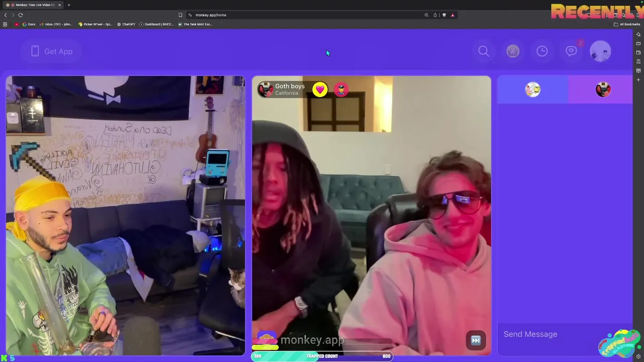Open the Monkey search icon
Viewport: 644px width, 362px height.
[x=484, y=51]
